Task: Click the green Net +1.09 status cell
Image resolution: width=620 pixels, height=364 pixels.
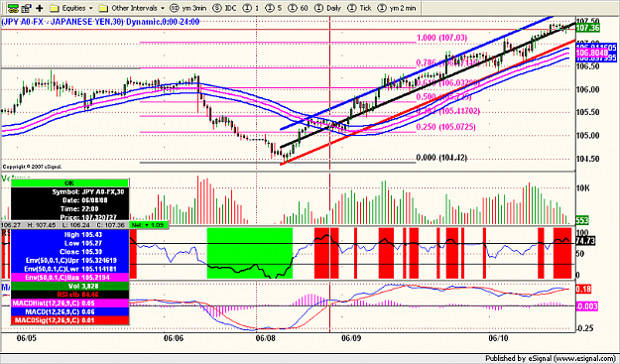Action: pos(149,225)
